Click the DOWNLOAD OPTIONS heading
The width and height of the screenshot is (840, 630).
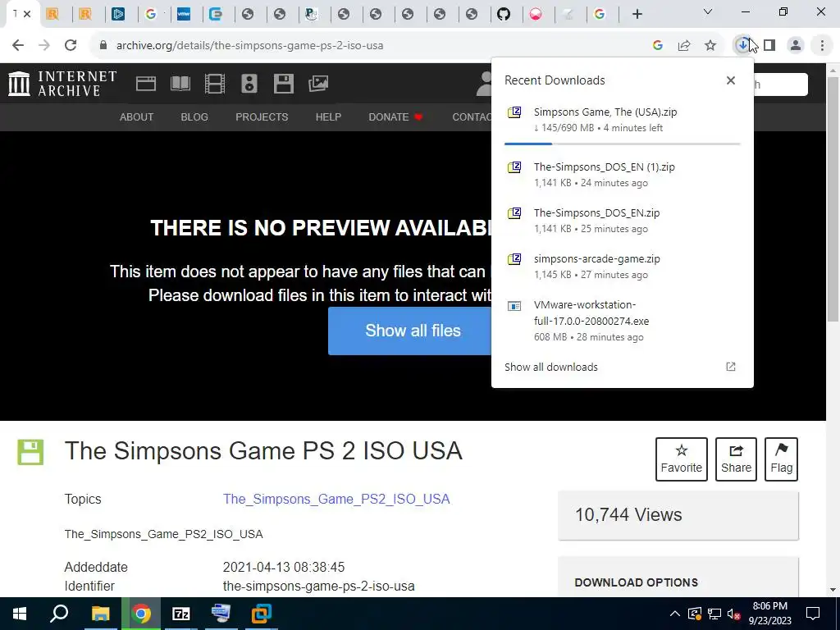click(636, 582)
